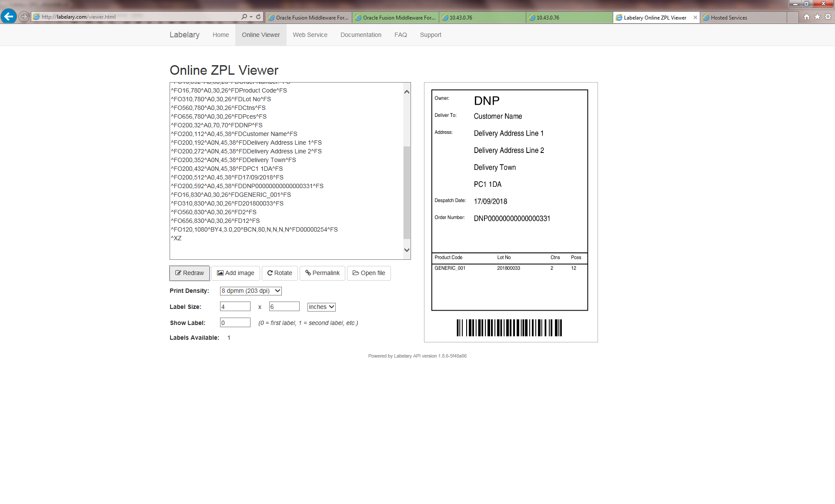The image size is (835, 504).
Task: Click the Add image button
Action: coord(236,273)
